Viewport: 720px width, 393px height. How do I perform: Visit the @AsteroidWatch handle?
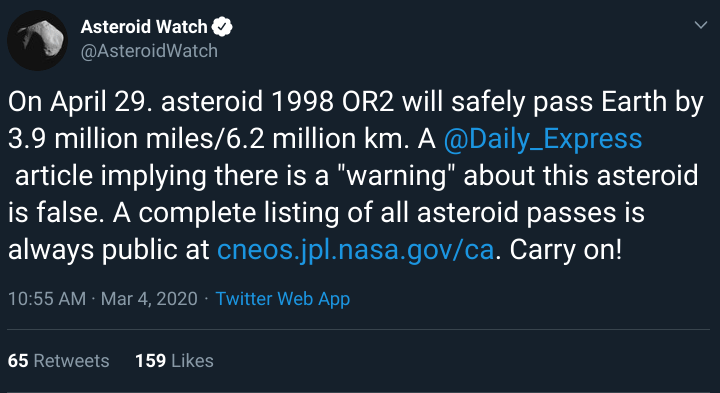pyautogui.click(x=149, y=51)
